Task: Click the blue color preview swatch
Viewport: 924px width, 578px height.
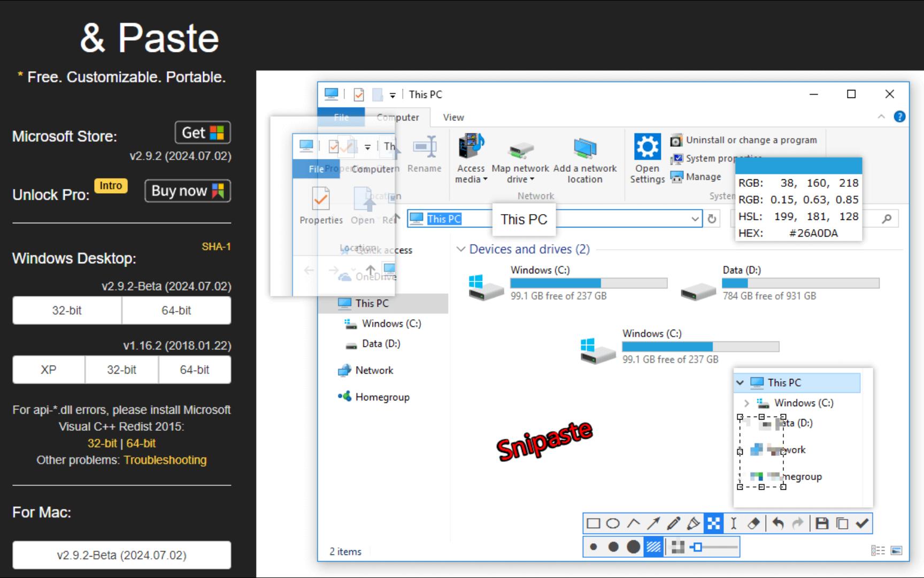Action: (799, 165)
